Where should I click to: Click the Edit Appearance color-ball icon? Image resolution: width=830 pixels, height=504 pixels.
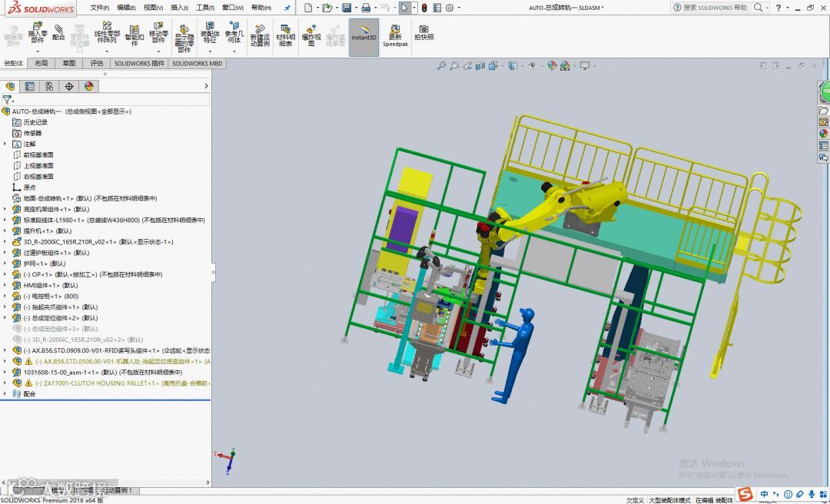[x=552, y=65]
